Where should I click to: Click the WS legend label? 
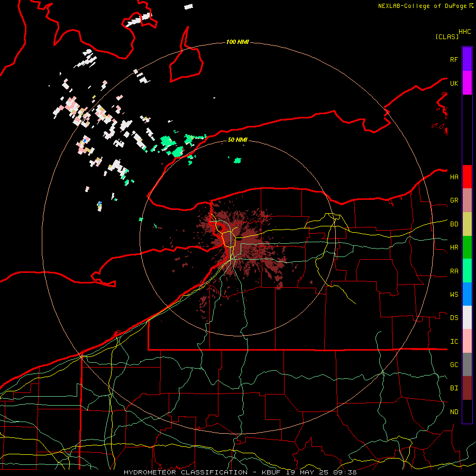pos(454,295)
